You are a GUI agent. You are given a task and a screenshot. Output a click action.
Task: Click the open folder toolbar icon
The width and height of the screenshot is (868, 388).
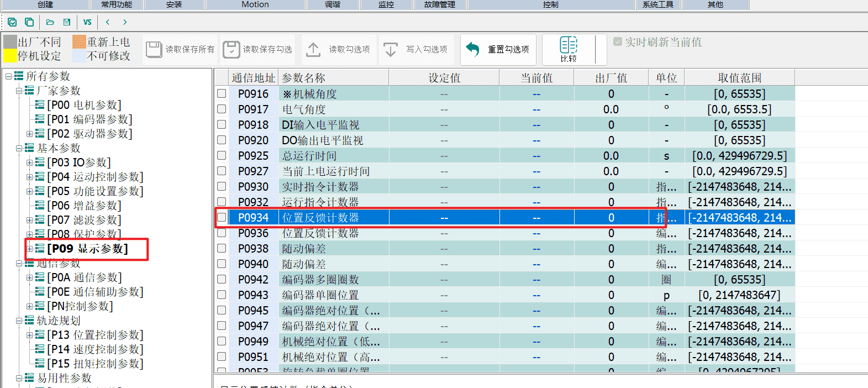(x=50, y=22)
